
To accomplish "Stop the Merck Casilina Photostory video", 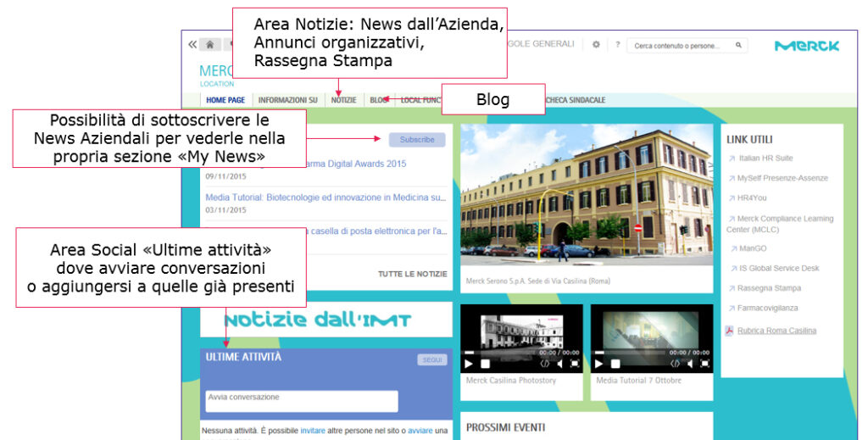I will 486,364.
